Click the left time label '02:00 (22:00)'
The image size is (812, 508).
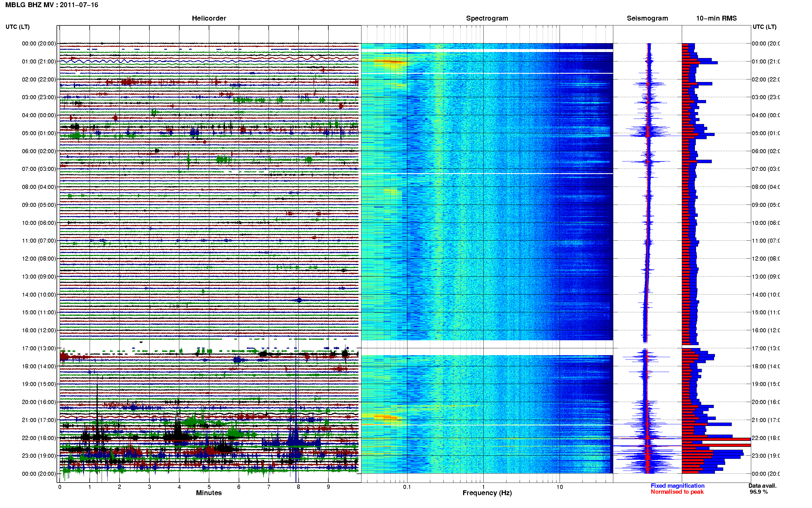click(x=39, y=79)
